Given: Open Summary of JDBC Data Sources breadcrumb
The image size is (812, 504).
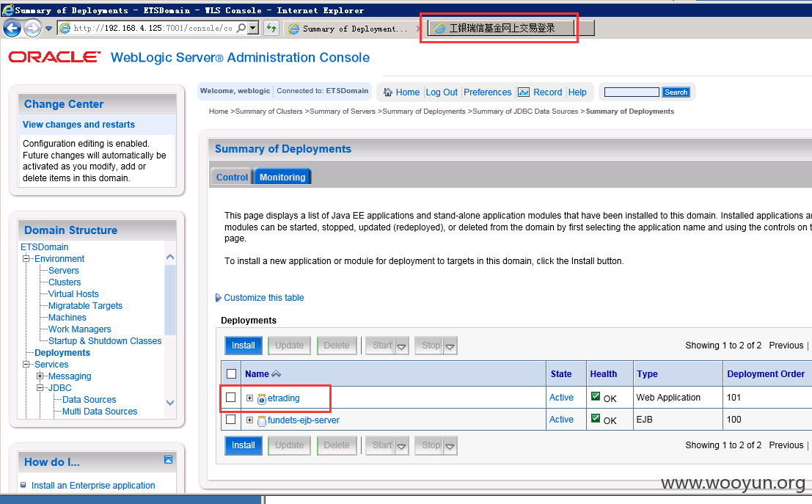Looking at the screenshot, I should point(525,112).
